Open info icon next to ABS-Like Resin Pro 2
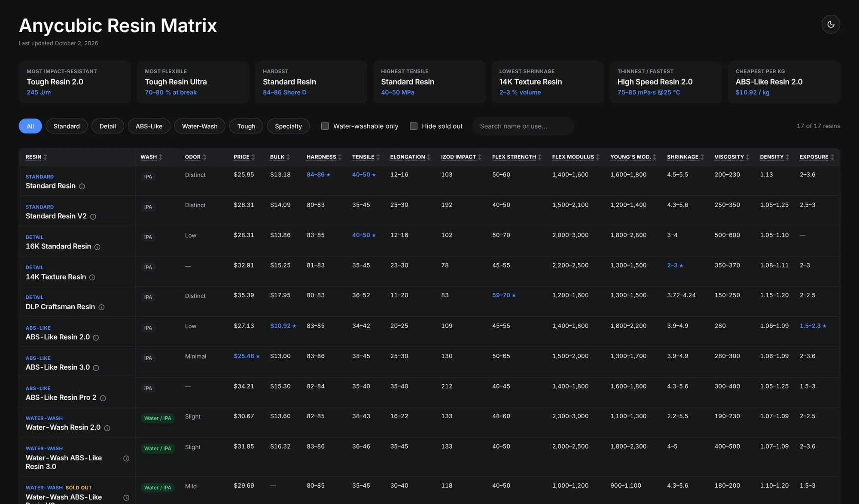The height and width of the screenshot is (504, 859). 103,398
